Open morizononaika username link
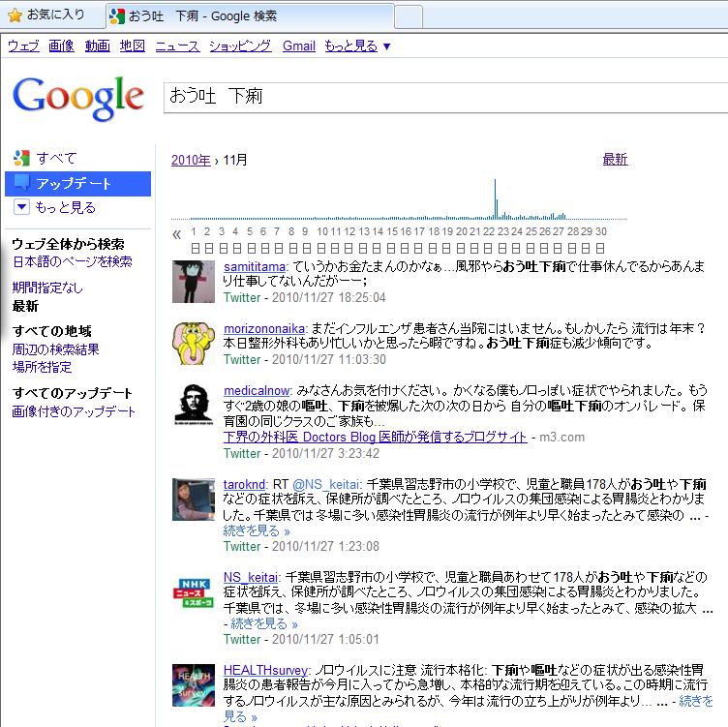The width and height of the screenshot is (728, 727). coord(264,329)
